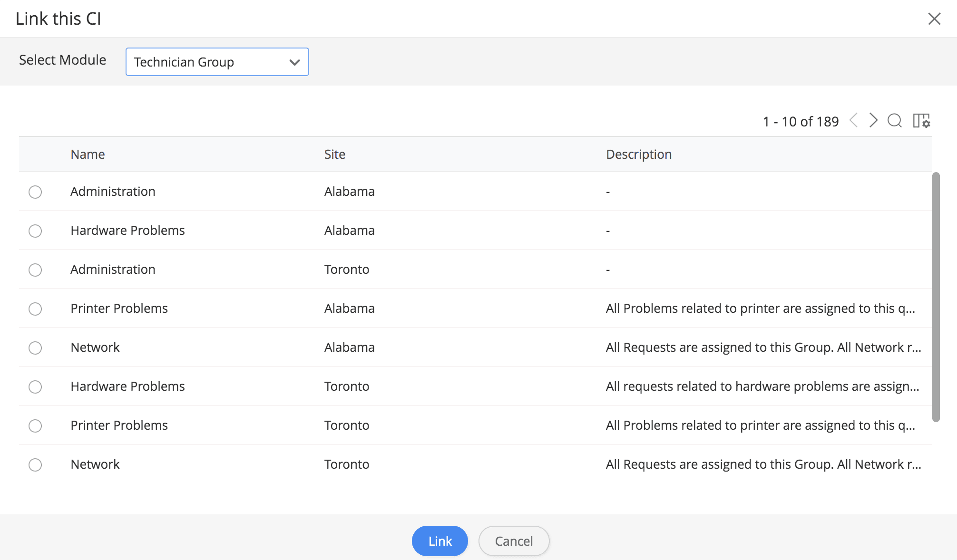957x560 pixels.
Task: Click the Description column header
Action: pos(638,154)
